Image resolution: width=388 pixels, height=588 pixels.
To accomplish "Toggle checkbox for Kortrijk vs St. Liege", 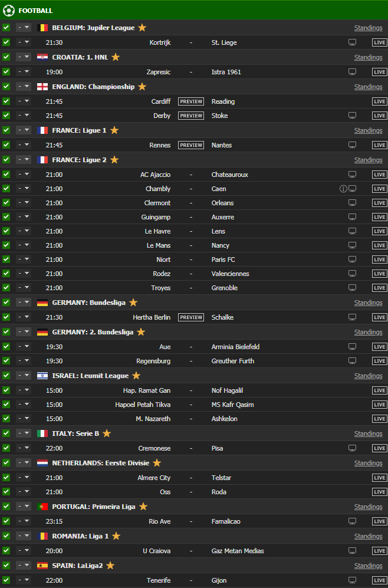I will 6,42.
